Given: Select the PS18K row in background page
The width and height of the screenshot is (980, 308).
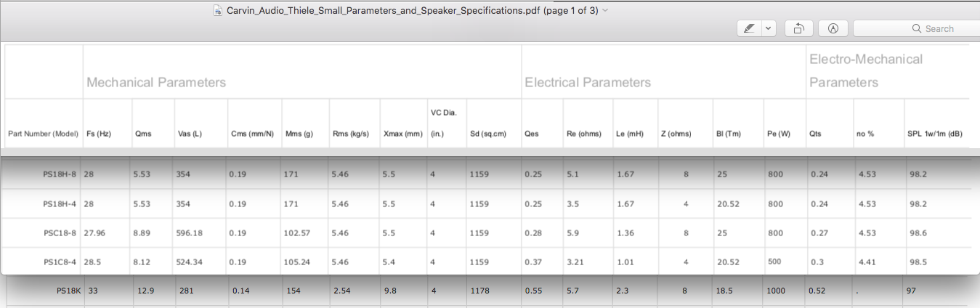Looking at the screenshot, I should [490, 291].
